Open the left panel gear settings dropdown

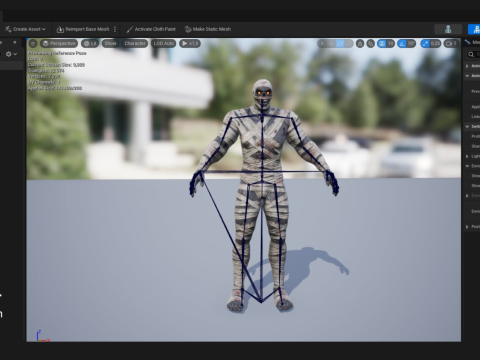click(11, 54)
